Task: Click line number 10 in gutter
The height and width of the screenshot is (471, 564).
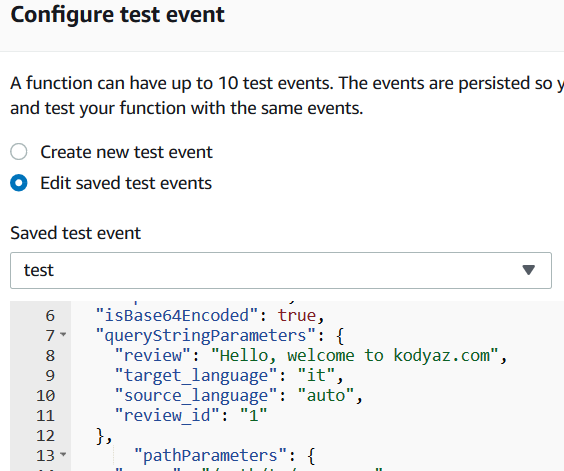Action: (45, 396)
